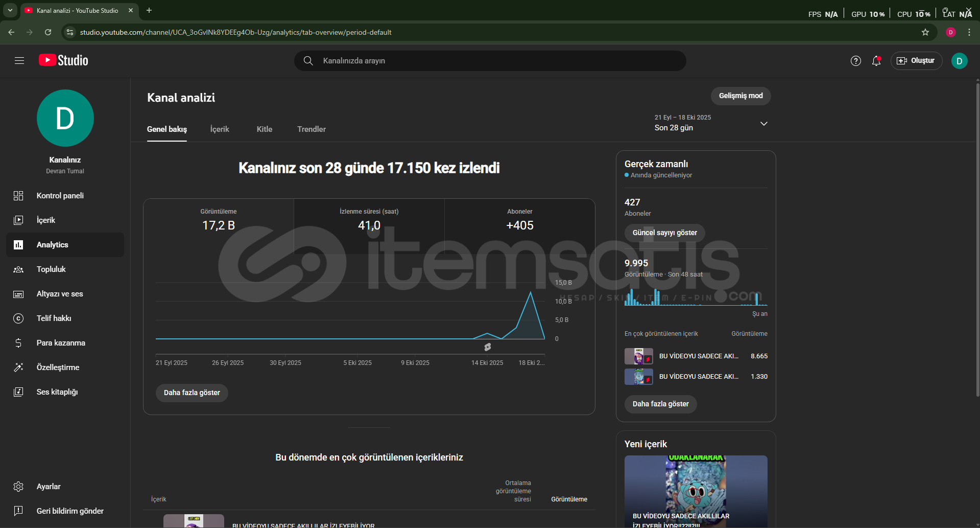Open the hamburger navigation menu
Image resolution: width=980 pixels, height=528 pixels.
coord(19,61)
